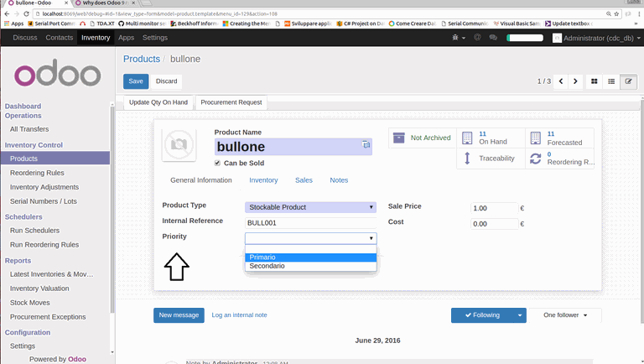Expand the One follower dropdown
Screen dimensions: 644x364
564,315
